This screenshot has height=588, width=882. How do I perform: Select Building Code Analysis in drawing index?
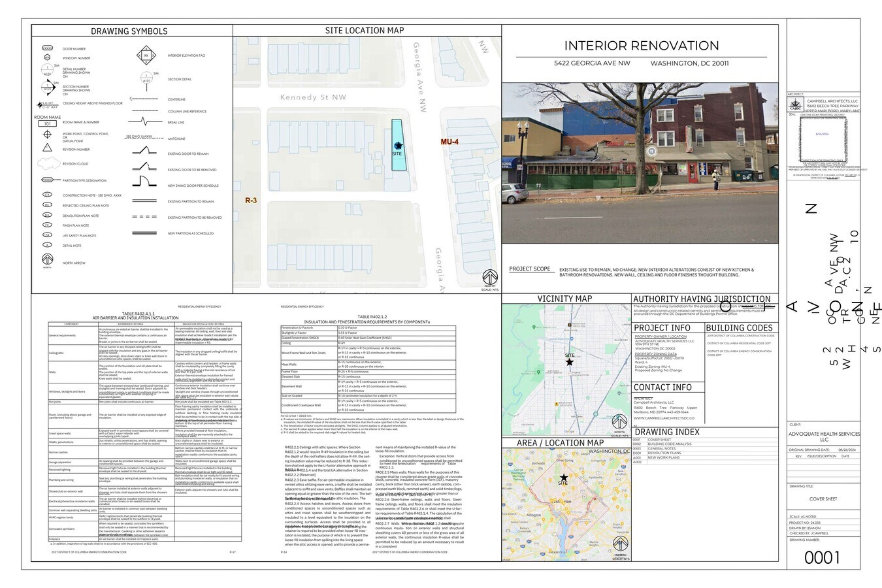(669, 444)
